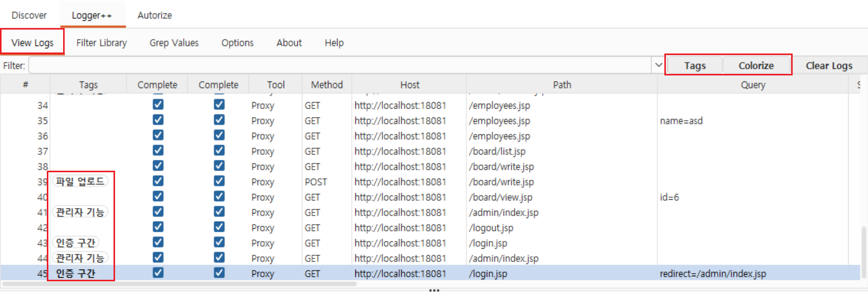Open the Grep Values tab
The height and width of the screenshot is (292, 868).
click(x=174, y=43)
